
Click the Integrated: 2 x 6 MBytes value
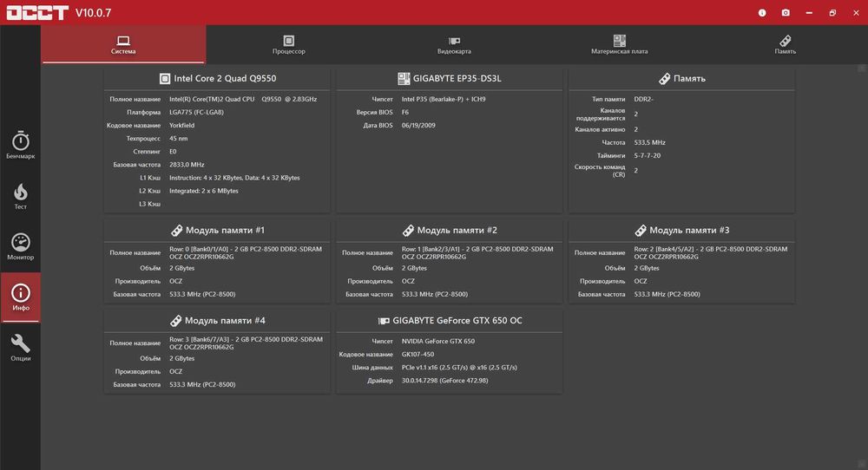(x=204, y=192)
